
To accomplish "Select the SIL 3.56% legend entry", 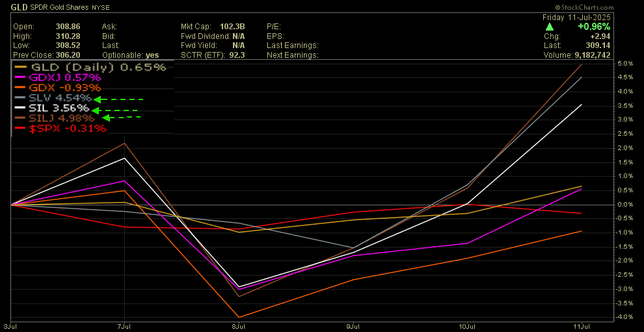I will (x=51, y=109).
